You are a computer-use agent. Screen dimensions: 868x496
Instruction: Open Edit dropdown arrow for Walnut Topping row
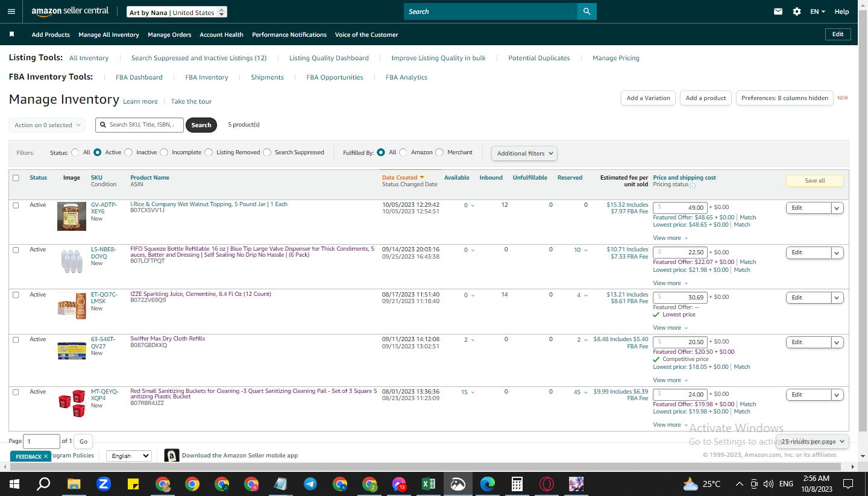[x=837, y=208]
